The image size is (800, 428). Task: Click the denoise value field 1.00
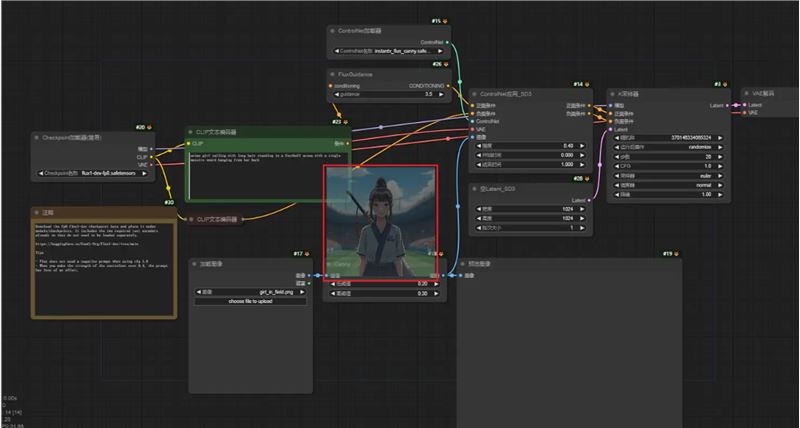coord(668,195)
